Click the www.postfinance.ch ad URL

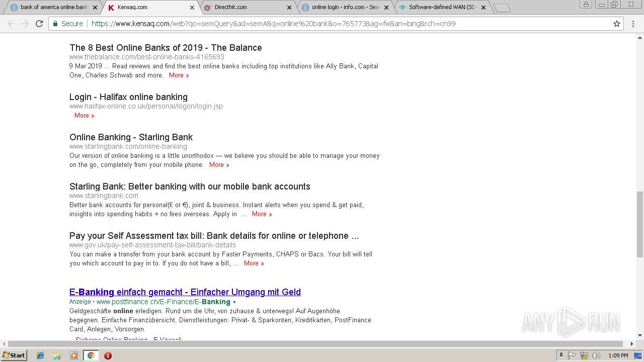163,302
